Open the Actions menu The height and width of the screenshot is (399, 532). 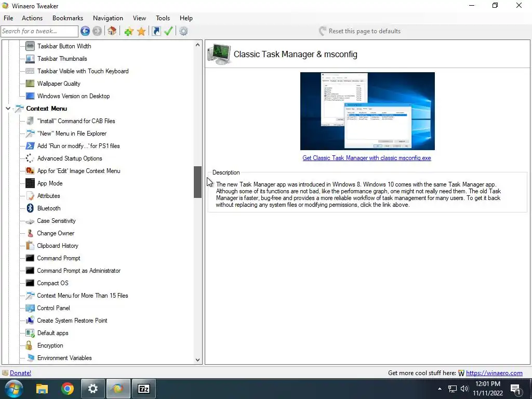pyautogui.click(x=32, y=18)
